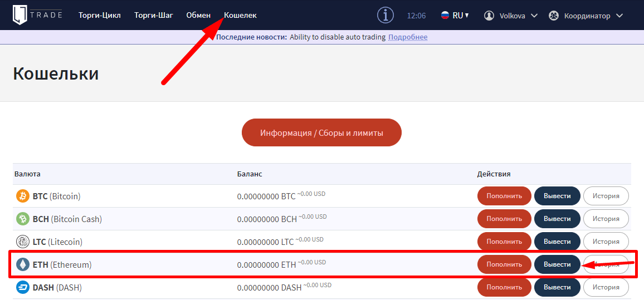Click the Баланс column header
The image size is (644, 300).
point(250,174)
